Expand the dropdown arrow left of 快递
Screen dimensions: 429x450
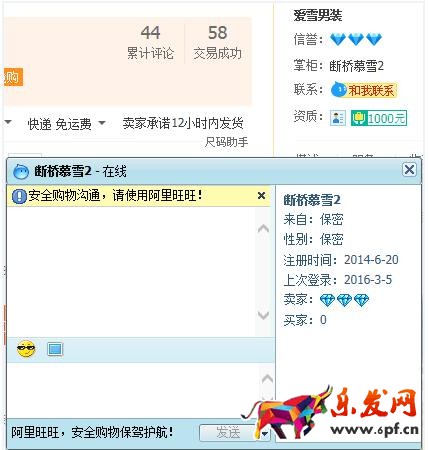(x=8, y=122)
